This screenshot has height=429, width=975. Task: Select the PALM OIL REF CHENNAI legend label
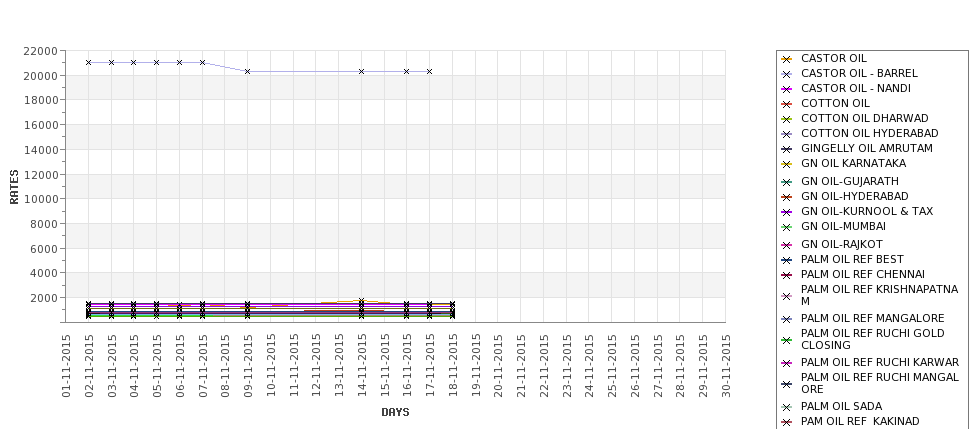click(862, 274)
